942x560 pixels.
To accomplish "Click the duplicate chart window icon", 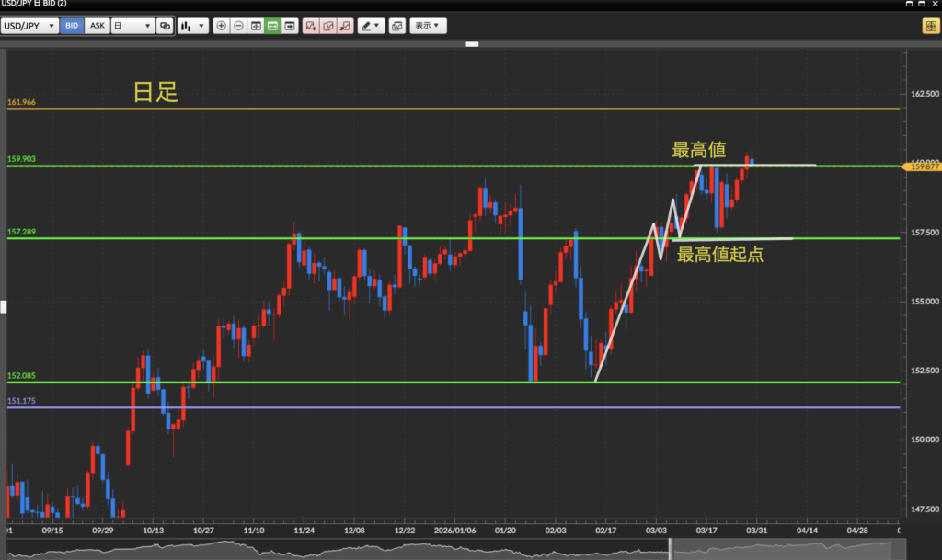I will coord(396,26).
